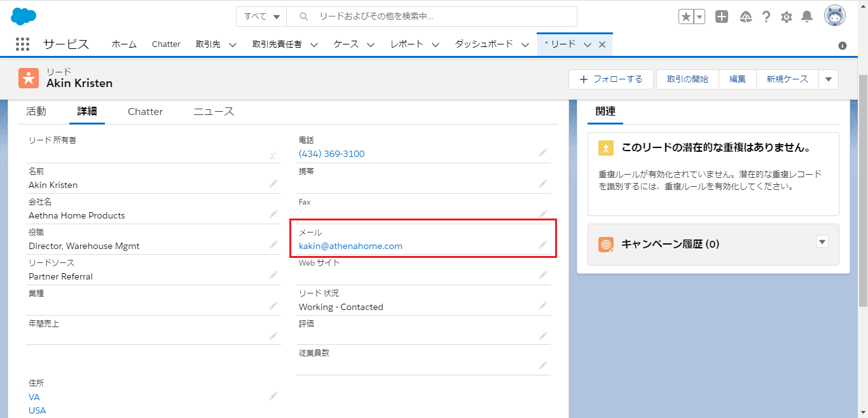Edit the メール field pencil
Screen dimensions: 868x418
tap(543, 245)
